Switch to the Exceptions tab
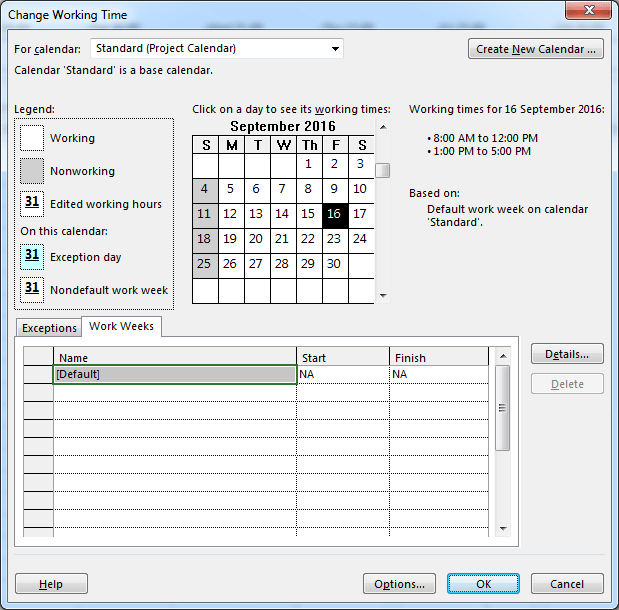The image size is (619, 610). click(x=49, y=328)
